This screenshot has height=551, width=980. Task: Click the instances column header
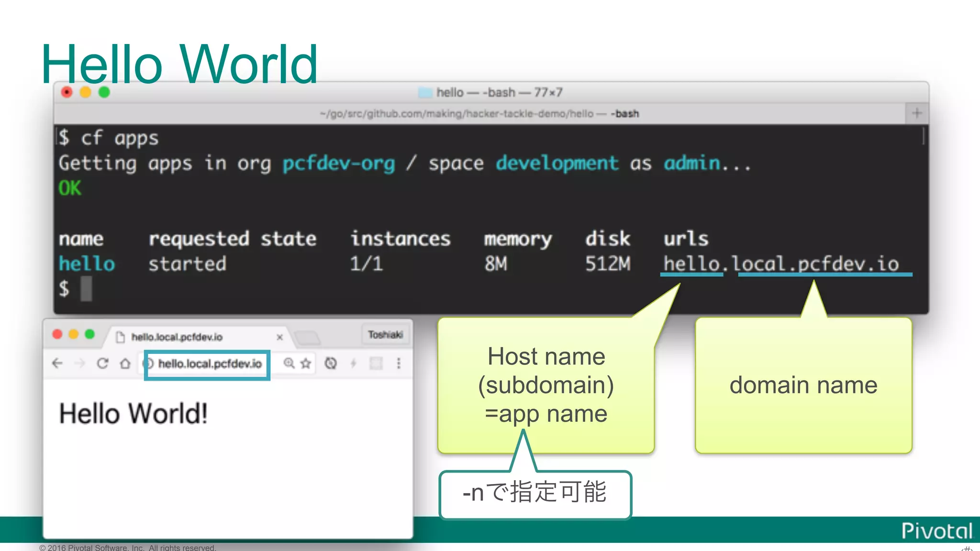pos(401,239)
